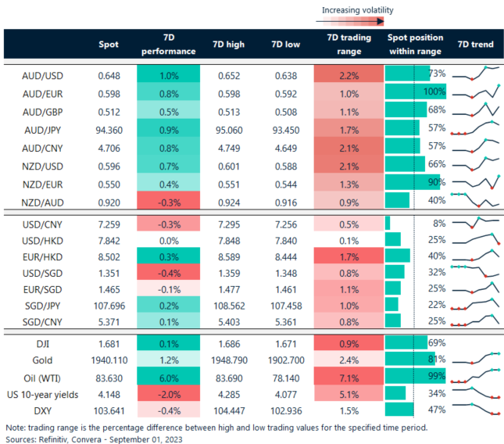Click the Spot position within range header

tap(415, 45)
